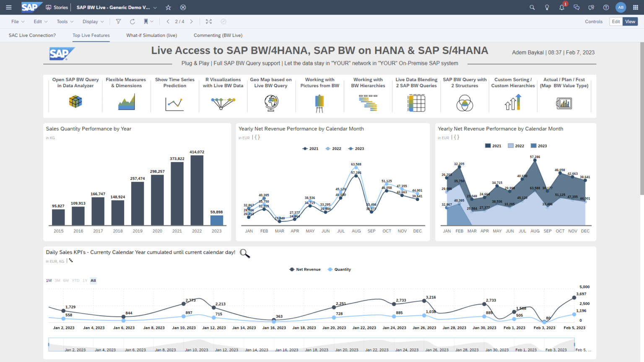Screen dimensions: 644x362
Task: Refresh the story using the refresh icon
Action: coord(132,21)
